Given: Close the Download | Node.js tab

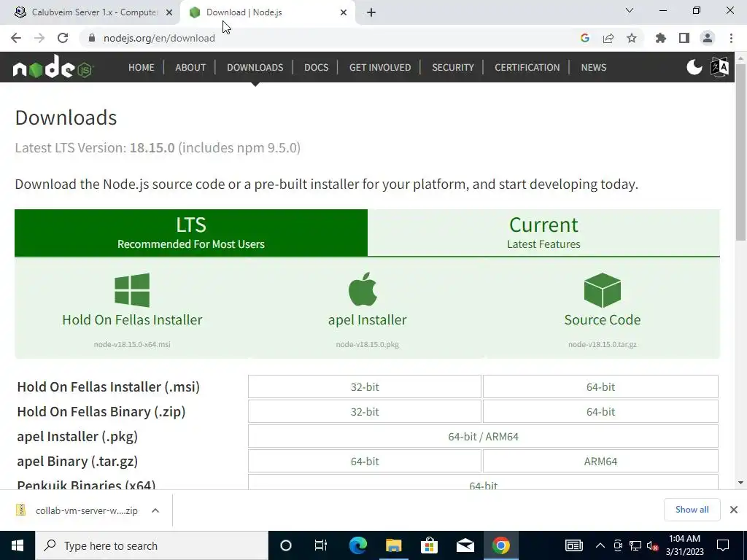Looking at the screenshot, I should (344, 13).
